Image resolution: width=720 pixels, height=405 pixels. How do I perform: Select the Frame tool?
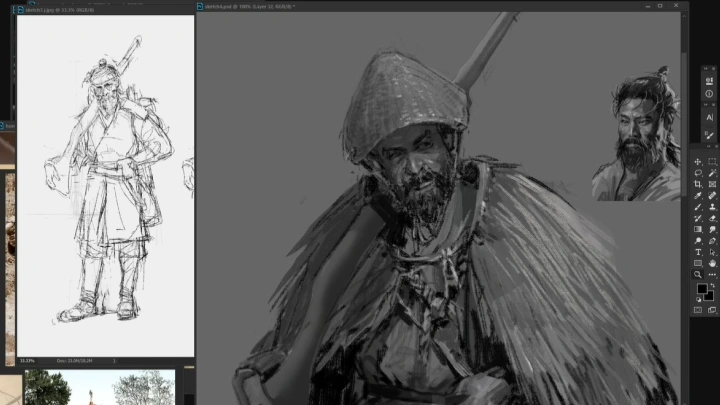pos(712,184)
